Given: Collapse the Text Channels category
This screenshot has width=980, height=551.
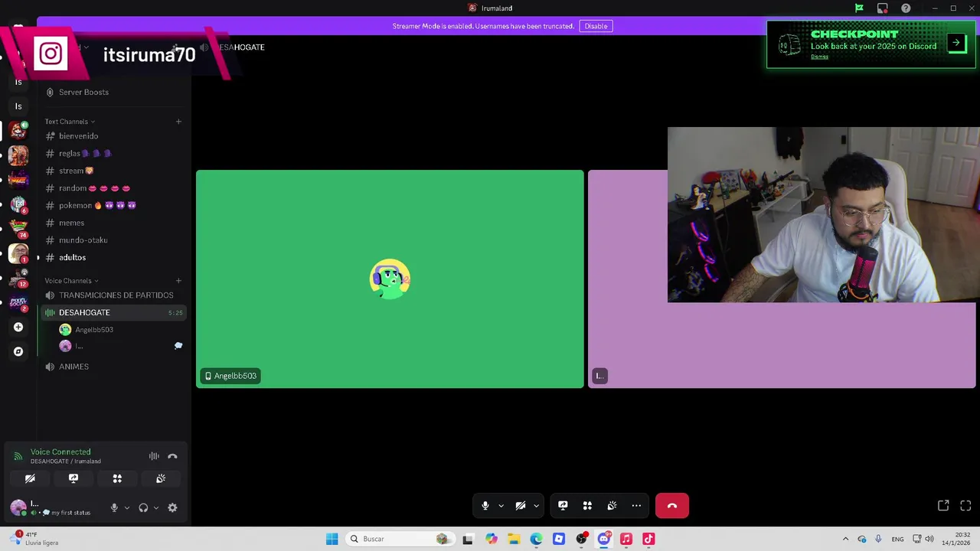Looking at the screenshot, I should click(70, 122).
